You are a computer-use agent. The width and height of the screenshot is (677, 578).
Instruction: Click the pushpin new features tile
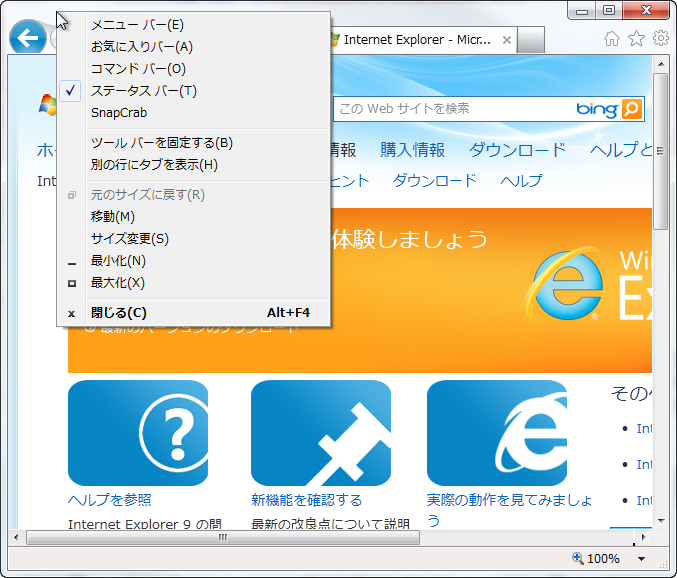click(321, 432)
